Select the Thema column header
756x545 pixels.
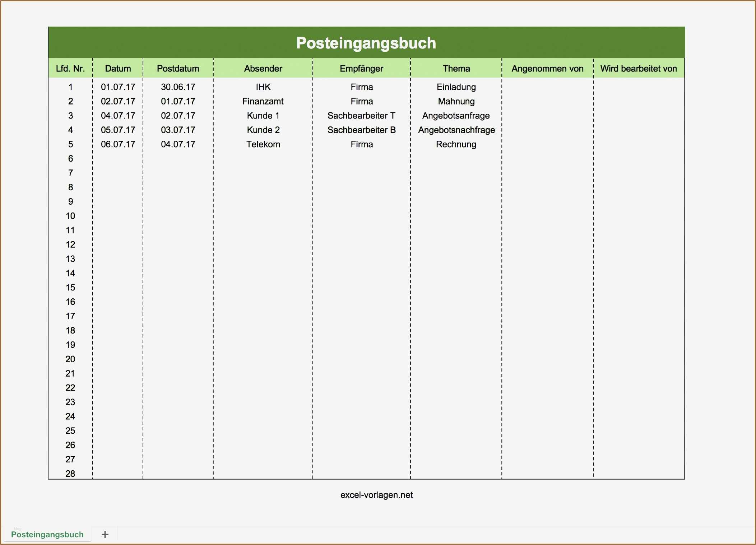[456, 69]
